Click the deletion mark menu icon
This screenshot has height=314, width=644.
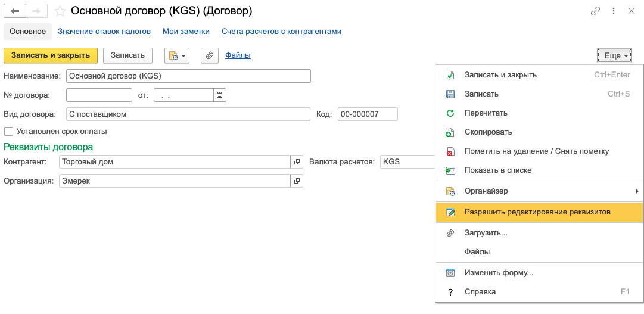point(450,151)
